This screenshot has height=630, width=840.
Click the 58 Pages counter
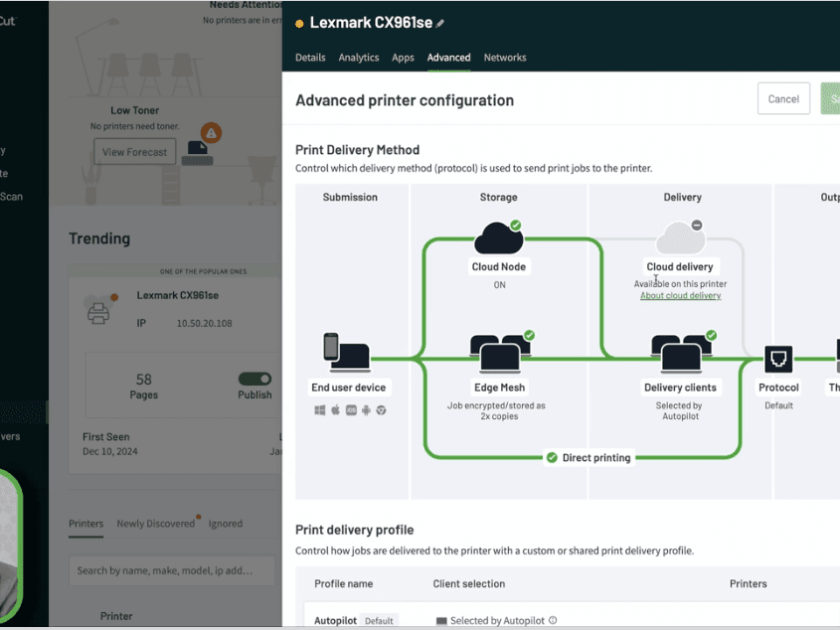143,386
